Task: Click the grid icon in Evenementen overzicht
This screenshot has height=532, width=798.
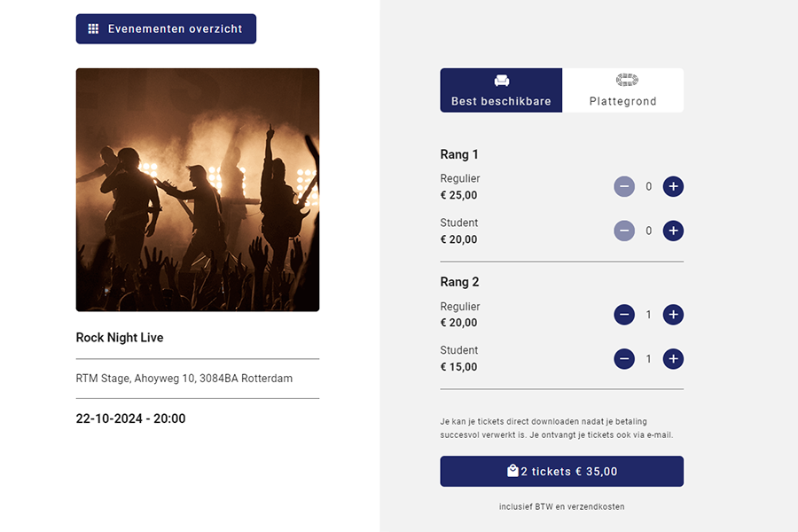Action: click(93, 29)
